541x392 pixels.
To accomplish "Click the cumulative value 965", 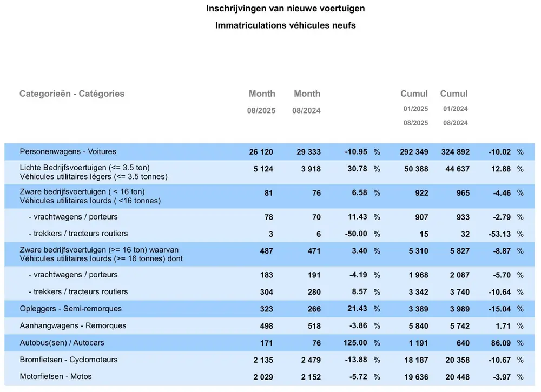I will (463, 193).
